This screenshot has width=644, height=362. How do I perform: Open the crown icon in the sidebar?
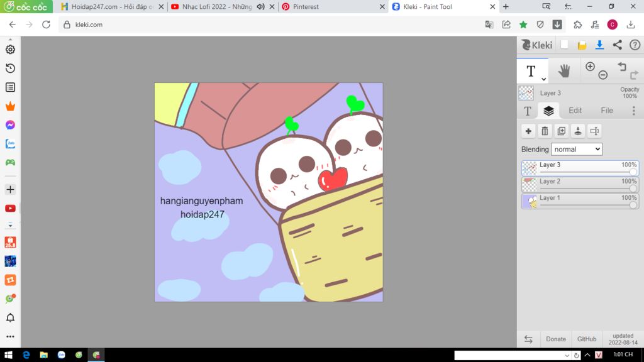10,106
